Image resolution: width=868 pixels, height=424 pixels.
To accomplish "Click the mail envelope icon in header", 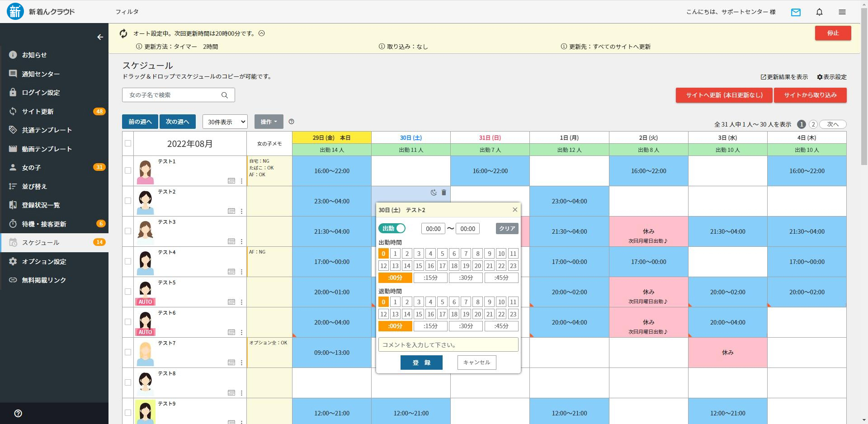I will (796, 12).
